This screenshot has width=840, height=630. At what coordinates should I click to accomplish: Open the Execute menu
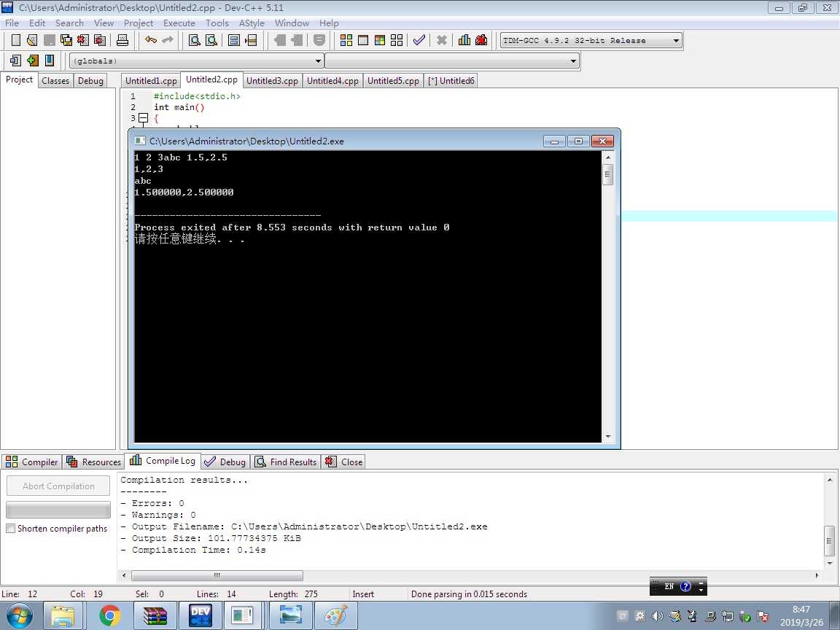point(179,23)
